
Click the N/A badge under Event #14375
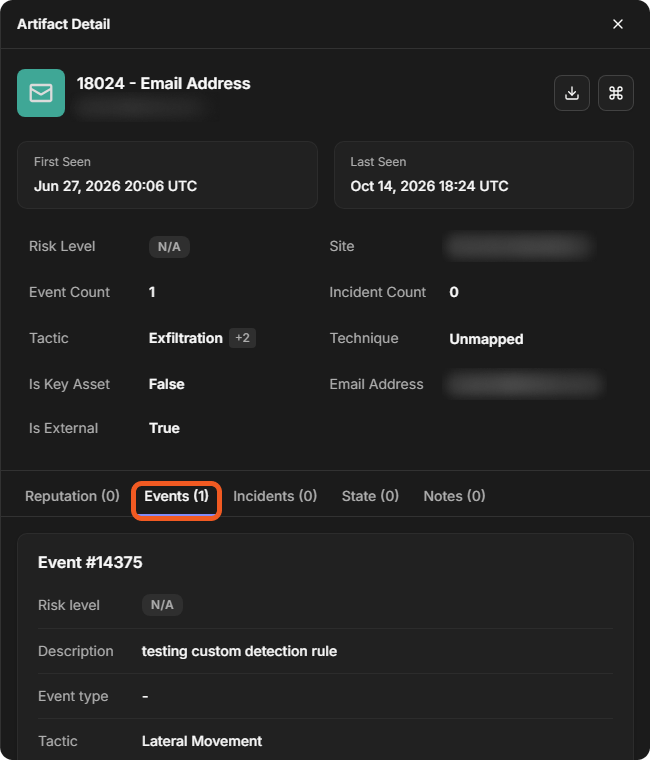pos(162,605)
